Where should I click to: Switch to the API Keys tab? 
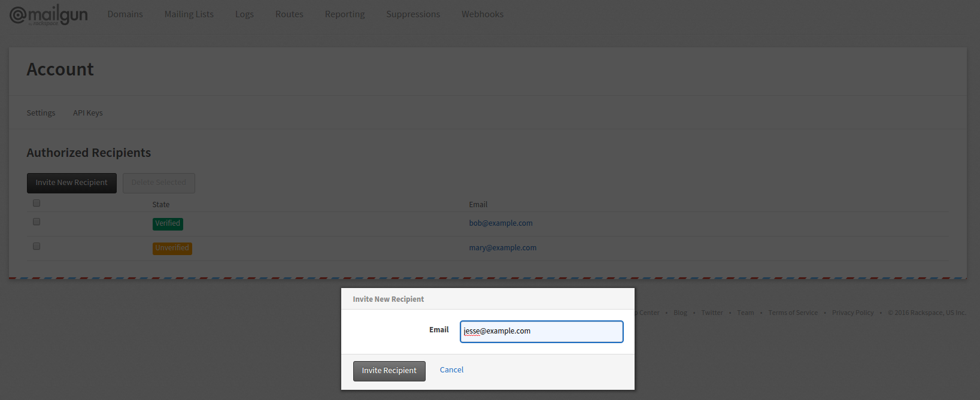[88, 113]
